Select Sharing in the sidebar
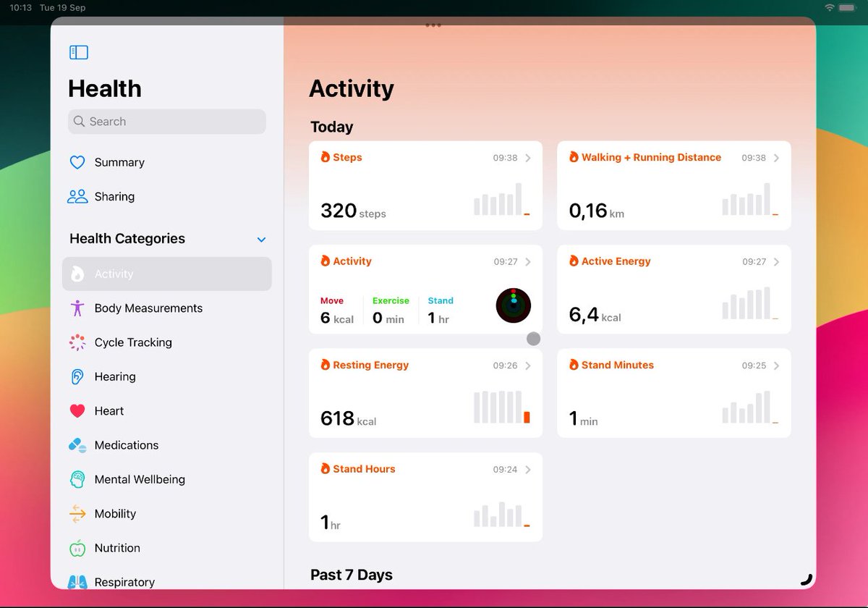The height and width of the screenshot is (608, 868). pyautogui.click(x=167, y=196)
